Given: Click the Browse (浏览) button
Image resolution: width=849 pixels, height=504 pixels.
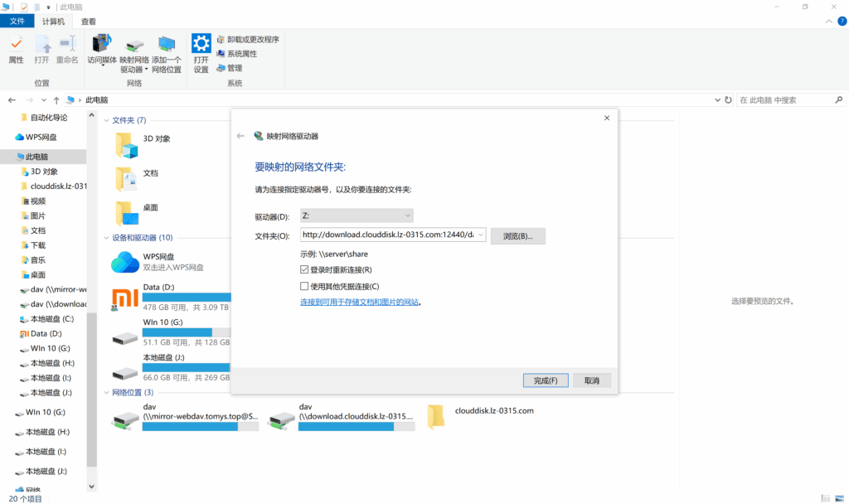Looking at the screenshot, I should [x=517, y=236].
